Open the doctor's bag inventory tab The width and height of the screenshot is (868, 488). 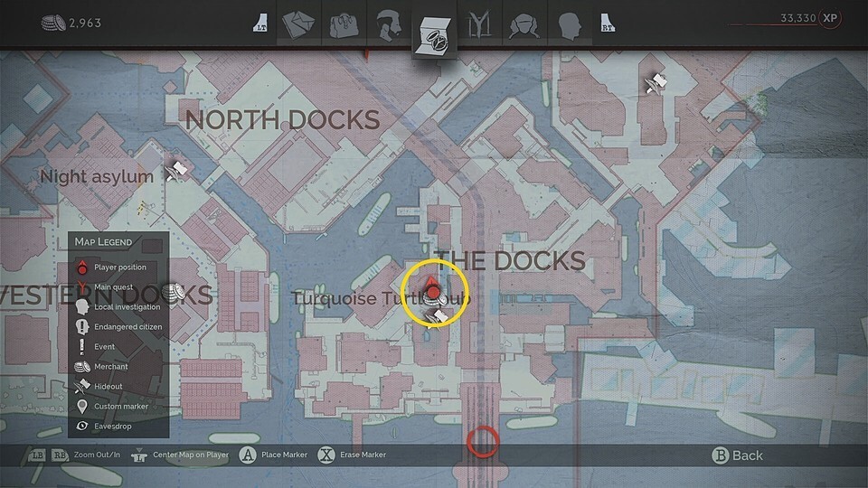coord(344,25)
